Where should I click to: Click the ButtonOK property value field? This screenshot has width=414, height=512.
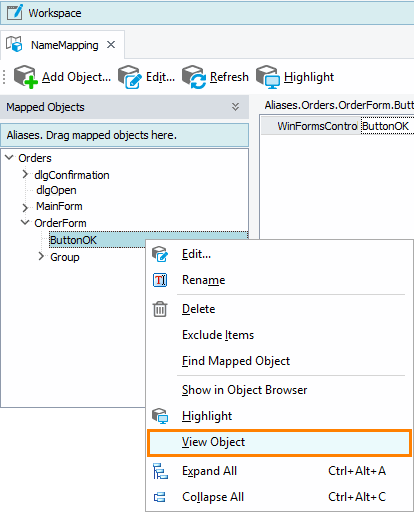pos(387,126)
